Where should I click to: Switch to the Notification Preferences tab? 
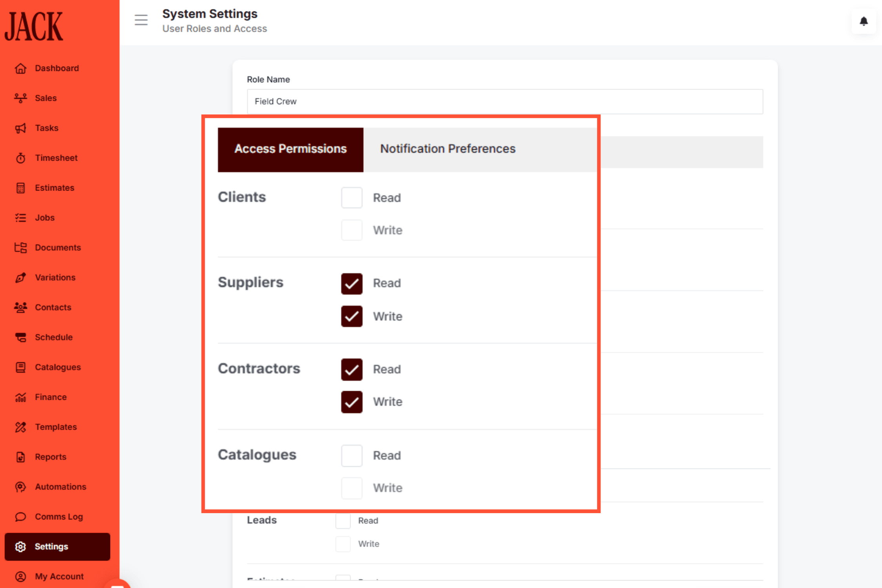[x=447, y=149]
